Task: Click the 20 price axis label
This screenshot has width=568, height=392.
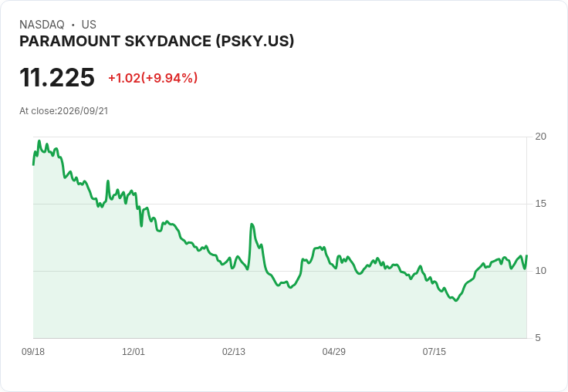Action: 540,137
